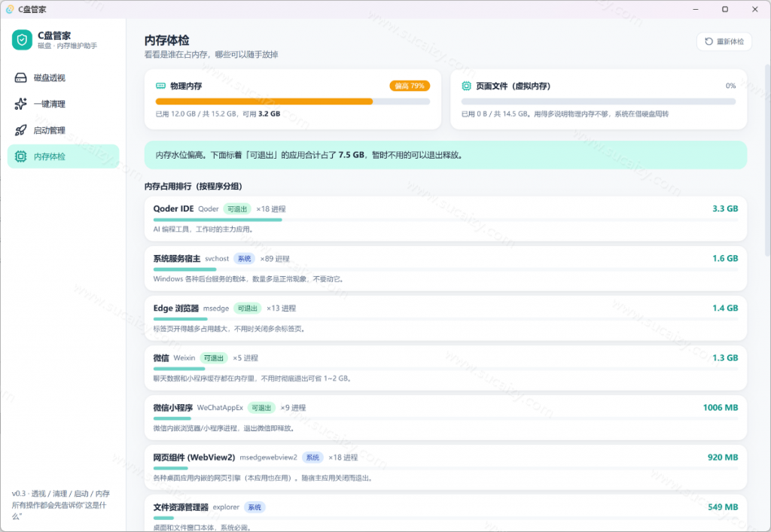The image size is (771, 532).
Task: Click the 可退出 tag on Edge 浏览器
Action: point(247,308)
